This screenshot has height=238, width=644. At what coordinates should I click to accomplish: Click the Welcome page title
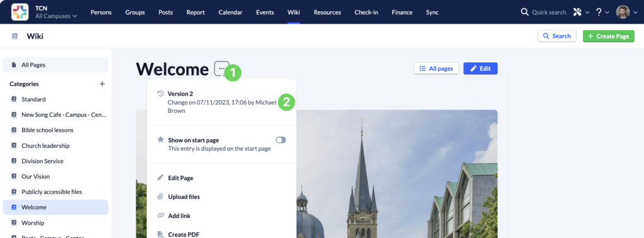pyautogui.click(x=172, y=69)
